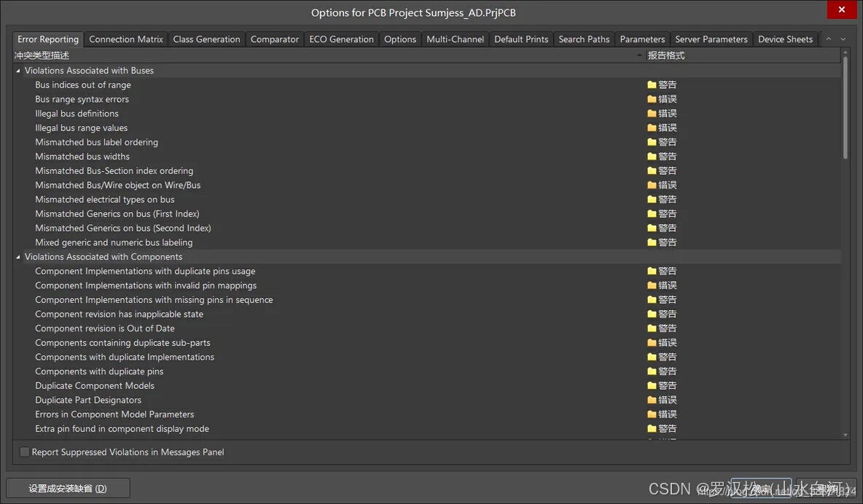Select Component revision is Out of Date row
The width and height of the screenshot is (863, 504).
pos(426,328)
